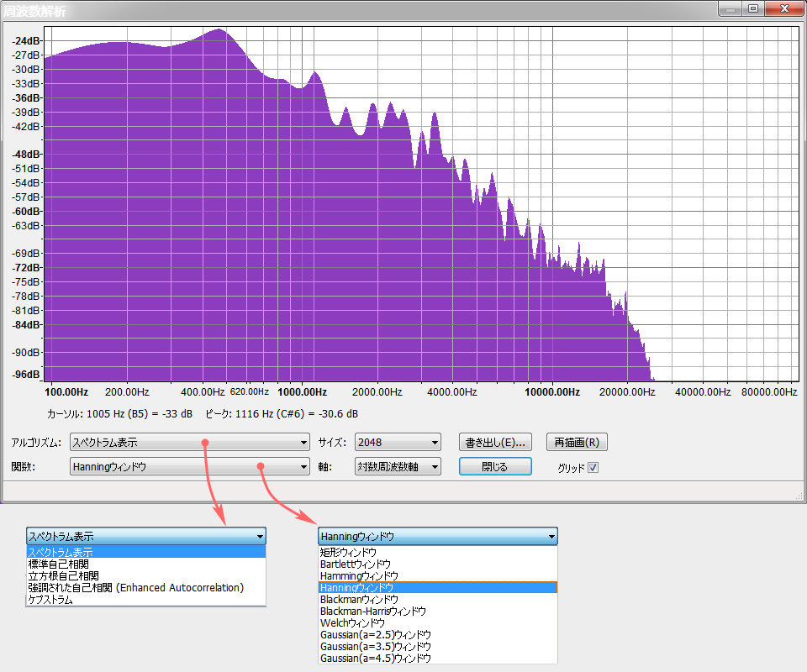Select highlighted Hanningウィンドウ list entry
This screenshot has width=807, height=672.
[437, 587]
